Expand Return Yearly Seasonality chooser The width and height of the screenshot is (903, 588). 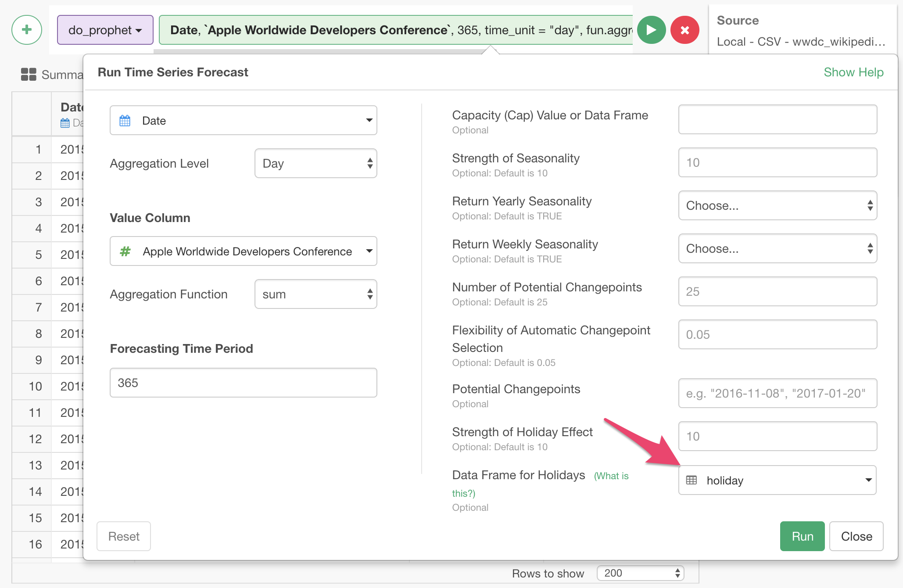(x=777, y=205)
